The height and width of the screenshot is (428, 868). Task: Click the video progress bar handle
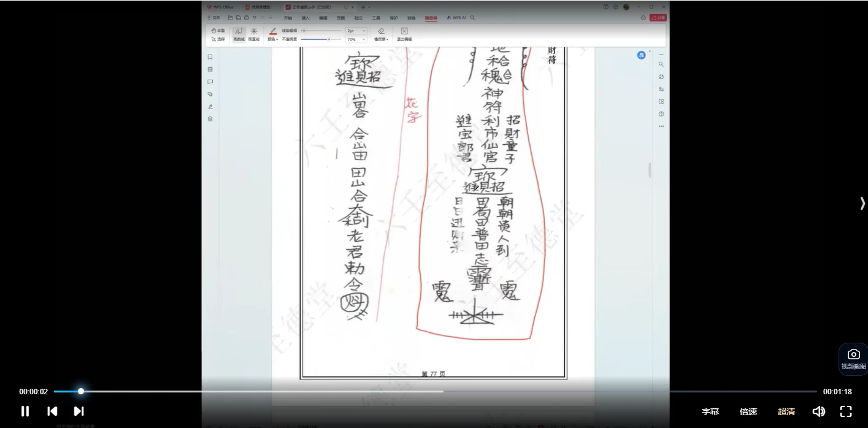[81, 391]
